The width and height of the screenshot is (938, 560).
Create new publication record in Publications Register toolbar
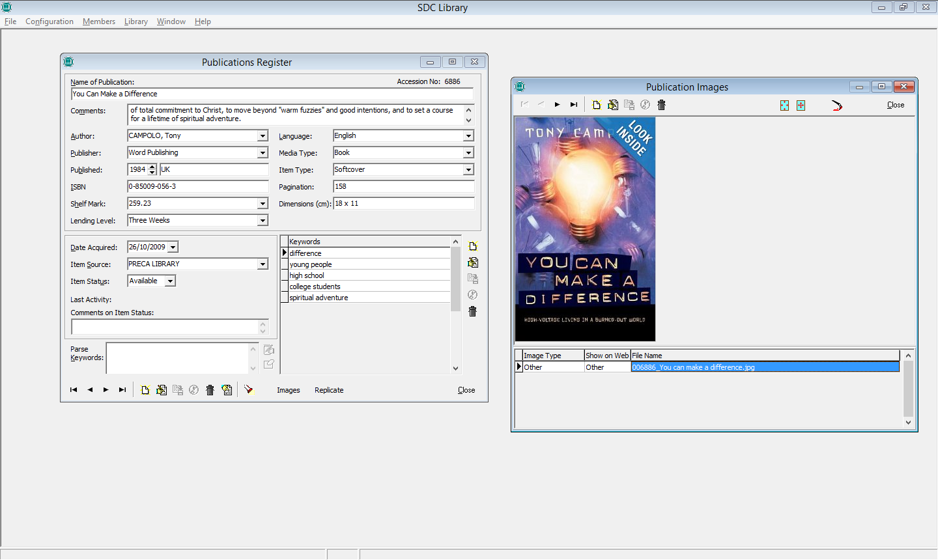coord(145,390)
